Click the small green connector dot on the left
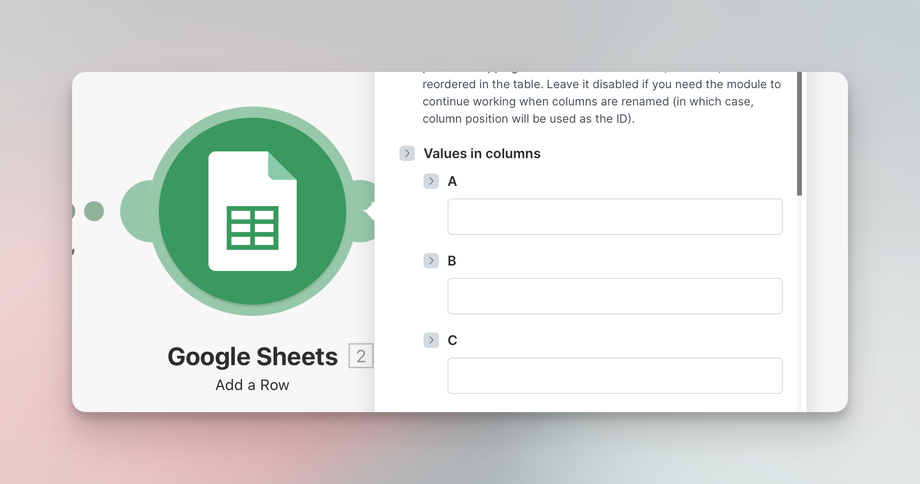This screenshot has width=920, height=484. coord(94,211)
